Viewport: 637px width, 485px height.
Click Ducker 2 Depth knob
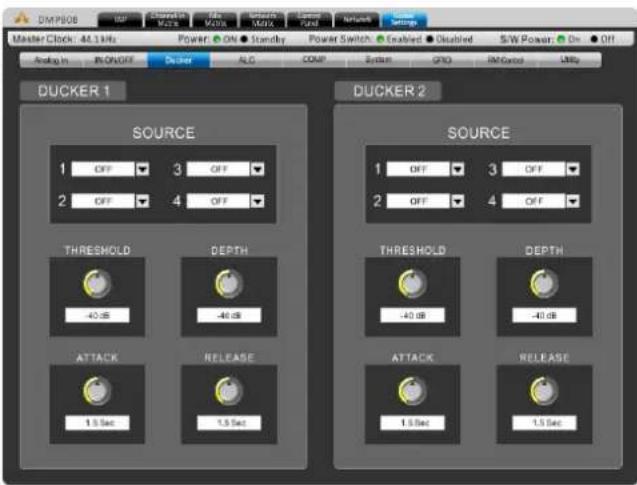[544, 283]
